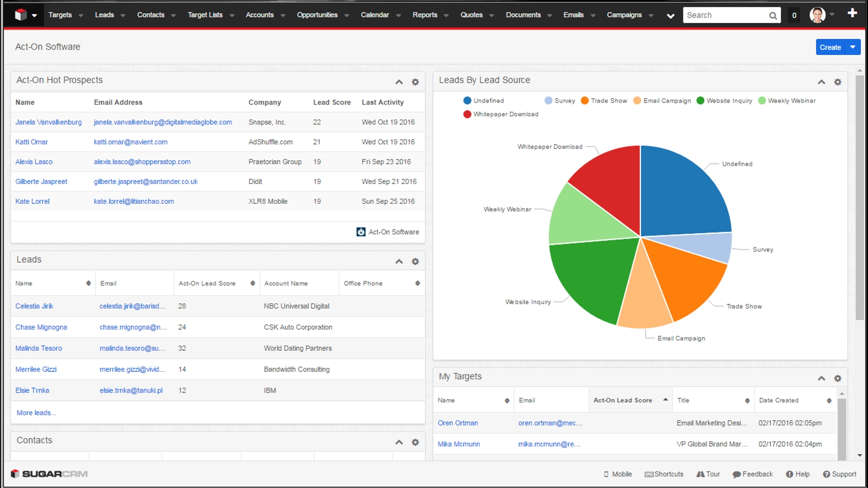The height and width of the screenshot is (488, 868).
Task: Open the Janela Vanvalkenburg prospect record
Action: 48,122
